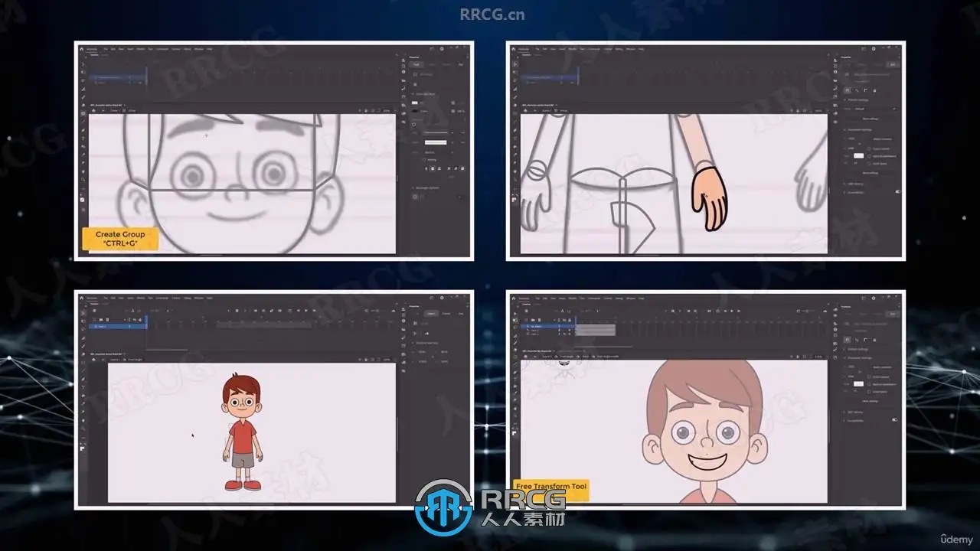Open the gear settings icon in the full-body boy window
Image resolution: width=980 pixels, height=551 pixels.
pyautogui.click(x=442, y=298)
